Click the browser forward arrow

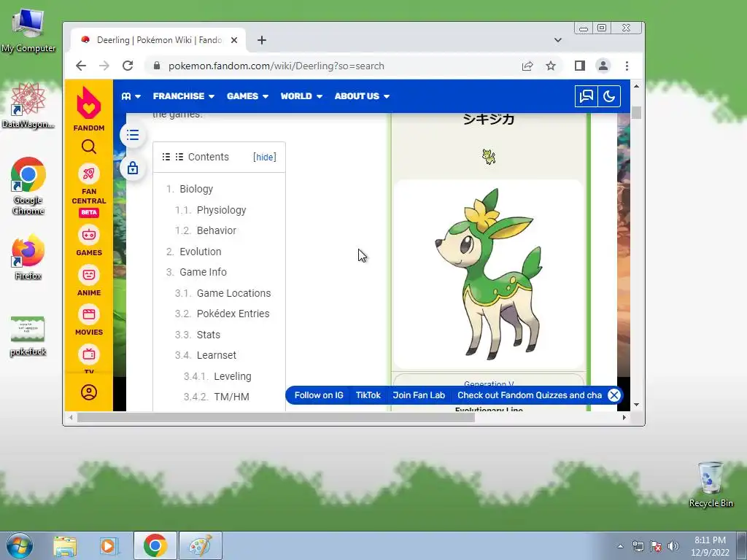coord(104,66)
